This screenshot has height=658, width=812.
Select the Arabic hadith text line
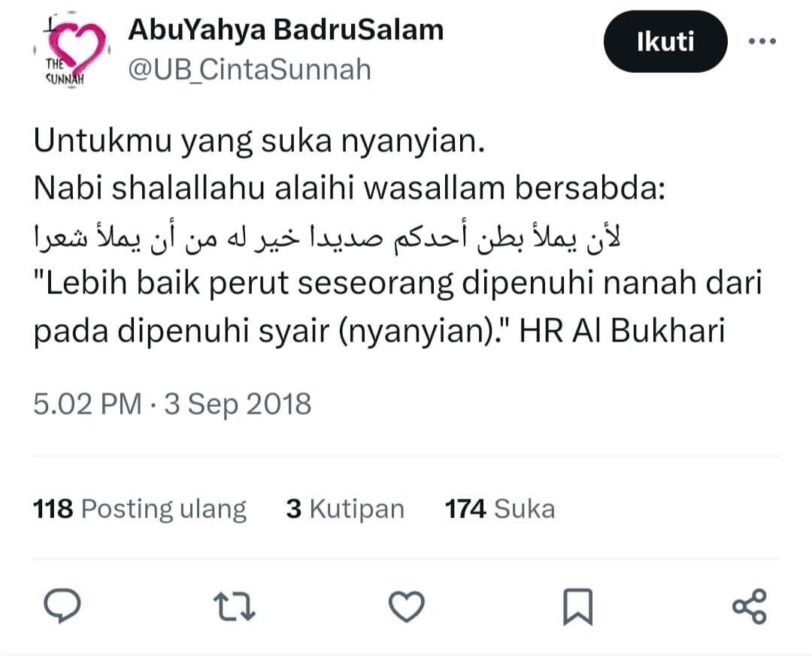[327, 238]
